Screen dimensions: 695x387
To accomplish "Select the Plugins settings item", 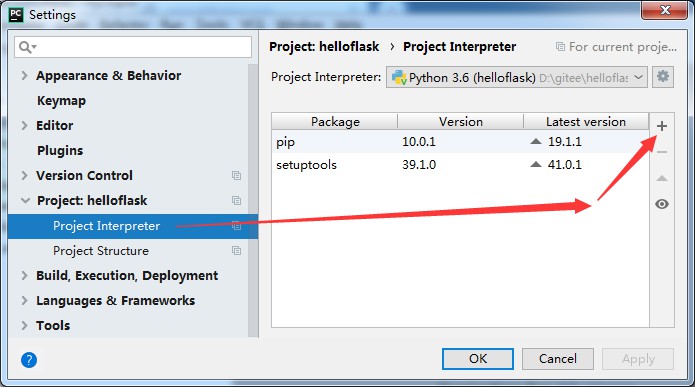I will [60, 151].
